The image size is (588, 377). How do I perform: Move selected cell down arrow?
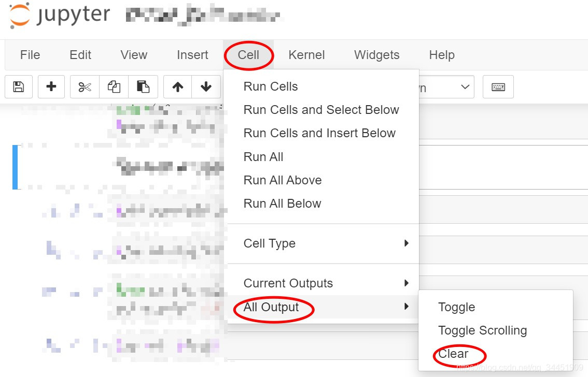(x=206, y=87)
